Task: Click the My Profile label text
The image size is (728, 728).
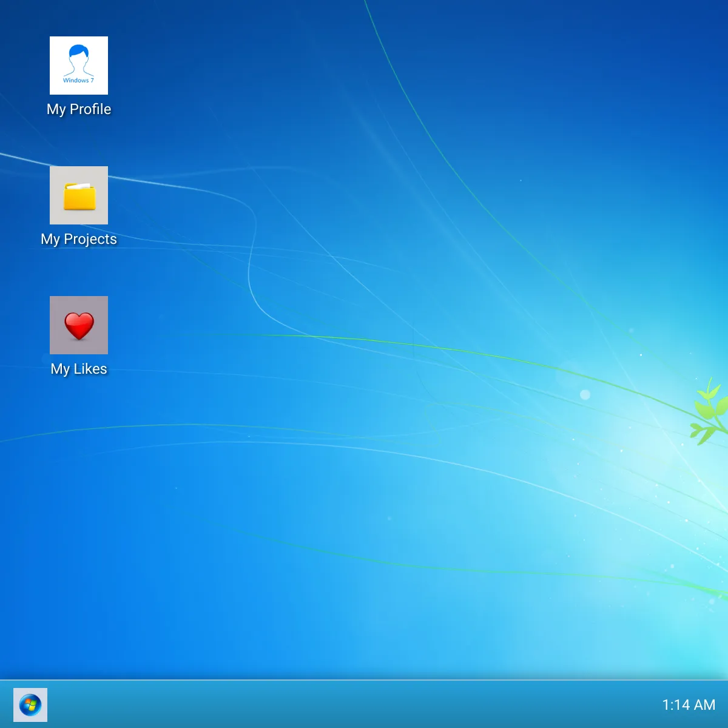Action: tap(79, 109)
